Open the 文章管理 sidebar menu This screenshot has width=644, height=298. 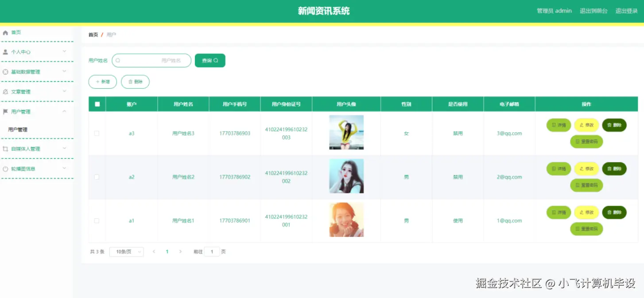tap(36, 92)
